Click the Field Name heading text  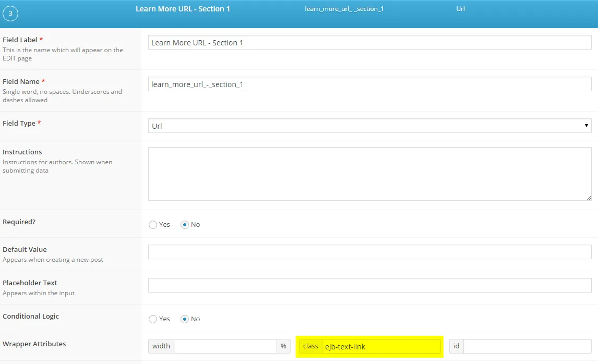[21, 81]
